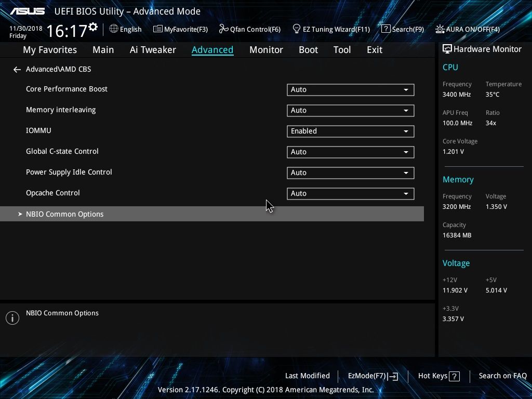Switch to Main tab
532x399 pixels.
point(103,50)
